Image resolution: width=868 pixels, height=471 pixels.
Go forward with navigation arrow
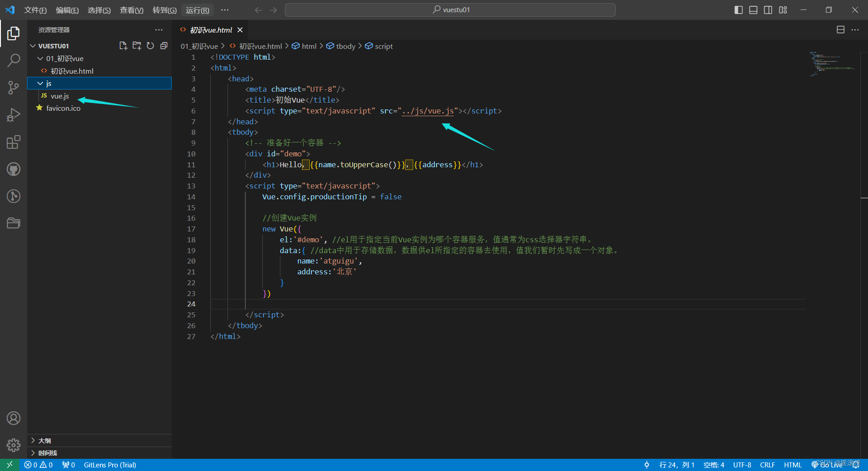[x=273, y=10]
